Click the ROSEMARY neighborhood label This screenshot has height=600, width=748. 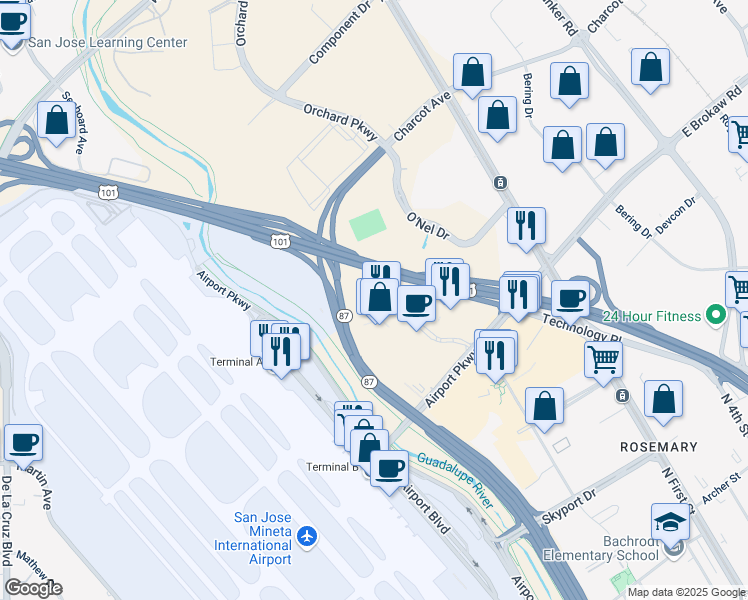(x=658, y=447)
